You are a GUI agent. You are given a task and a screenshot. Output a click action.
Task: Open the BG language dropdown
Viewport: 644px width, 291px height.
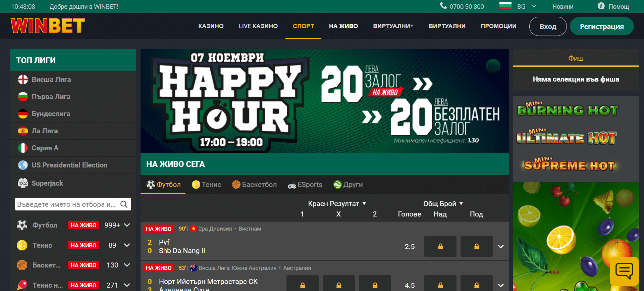click(x=518, y=6)
